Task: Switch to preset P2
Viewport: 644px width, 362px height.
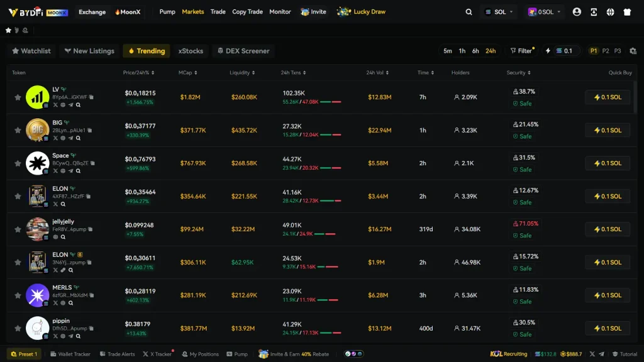Action: [x=605, y=51]
